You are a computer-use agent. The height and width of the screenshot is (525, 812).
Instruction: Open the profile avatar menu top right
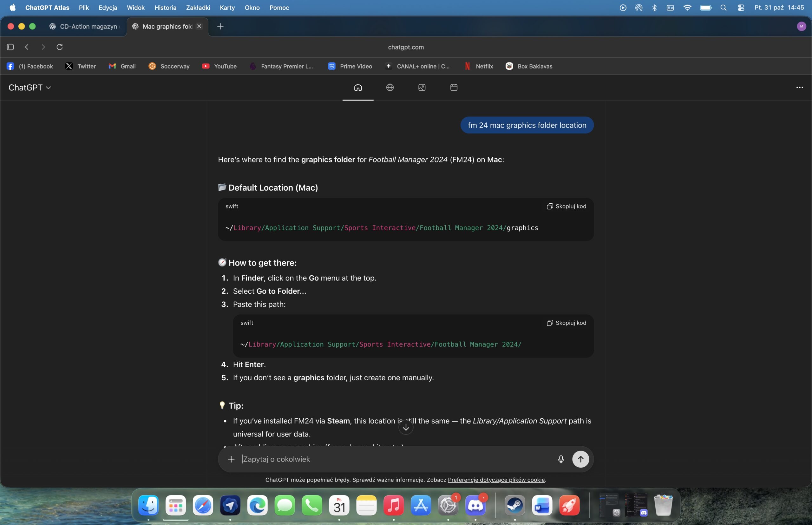point(801,26)
